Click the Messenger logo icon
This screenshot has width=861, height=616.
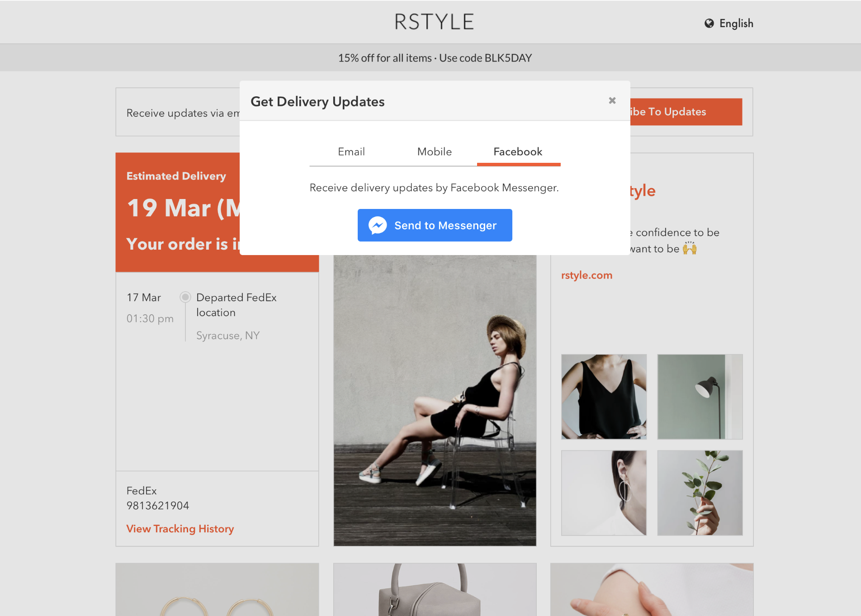[x=377, y=225]
